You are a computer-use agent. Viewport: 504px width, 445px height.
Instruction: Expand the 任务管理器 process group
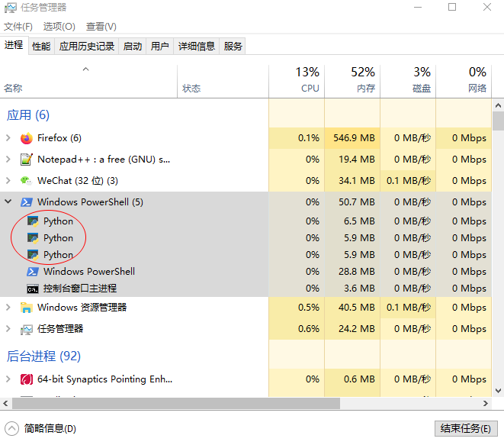coord(8,328)
